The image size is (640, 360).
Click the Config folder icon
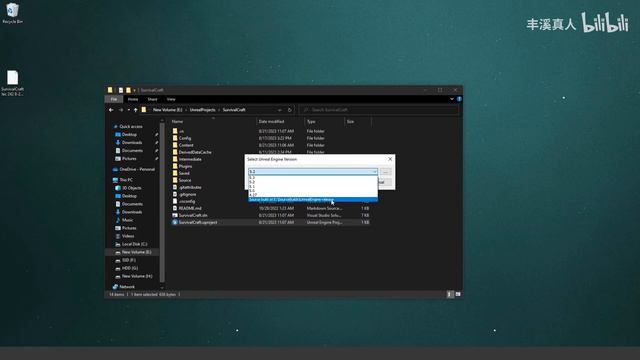coord(175,138)
